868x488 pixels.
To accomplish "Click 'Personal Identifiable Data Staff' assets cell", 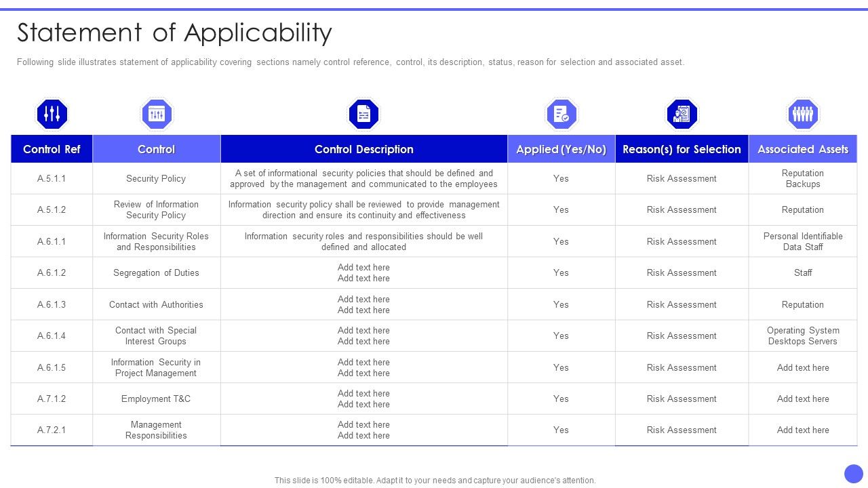I will click(x=803, y=242).
